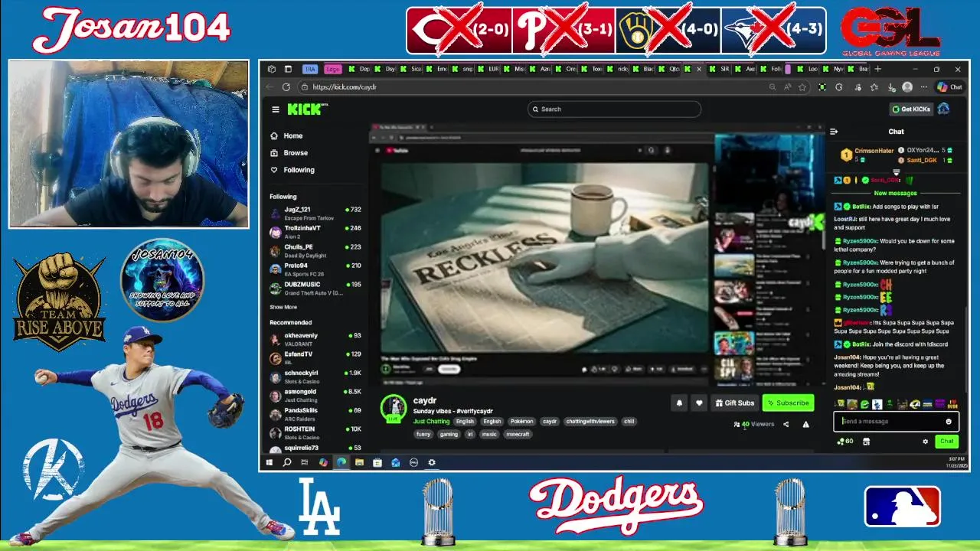Screen dimensions: 980x551
Task: Subscribe to caydr channel
Action: (x=788, y=403)
